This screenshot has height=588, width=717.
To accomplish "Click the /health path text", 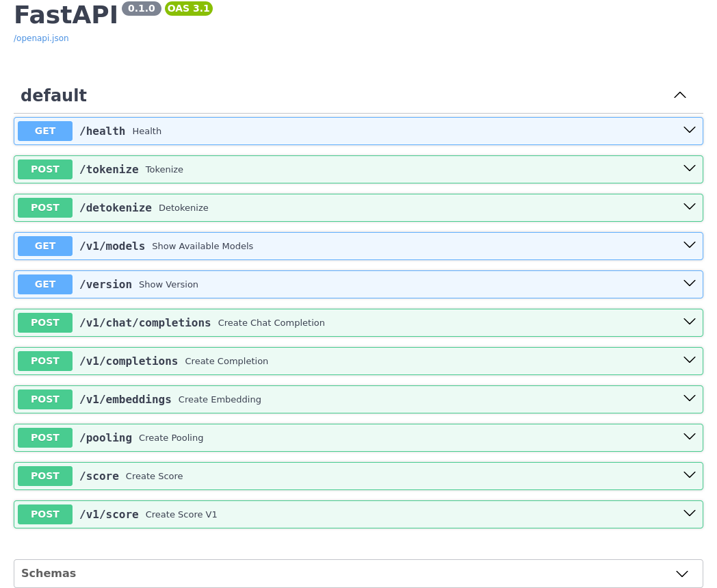I will click(x=103, y=131).
